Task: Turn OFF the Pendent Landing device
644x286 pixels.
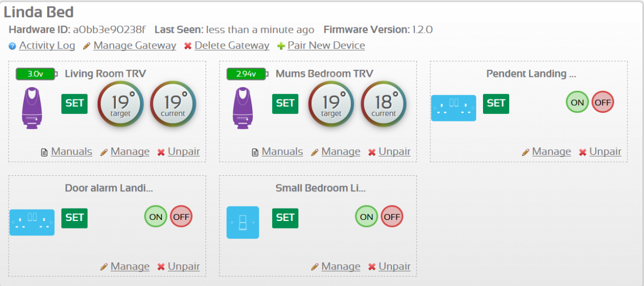Action: 603,102
